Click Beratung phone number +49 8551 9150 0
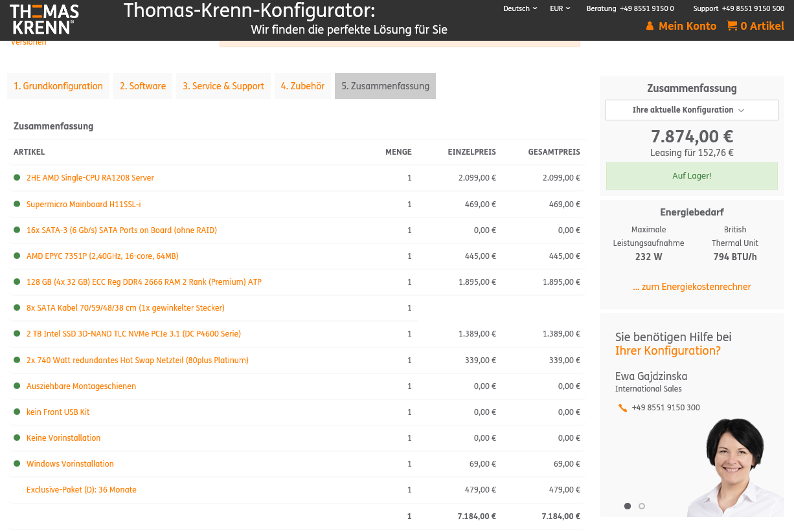794x532 pixels. pyautogui.click(x=646, y=8)
